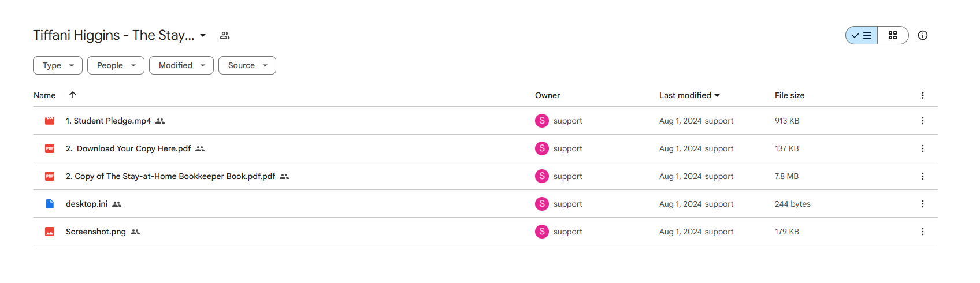This screenshot has width=980, height=283.
Task: Open the column header more options menu
Action: [922, 95]
